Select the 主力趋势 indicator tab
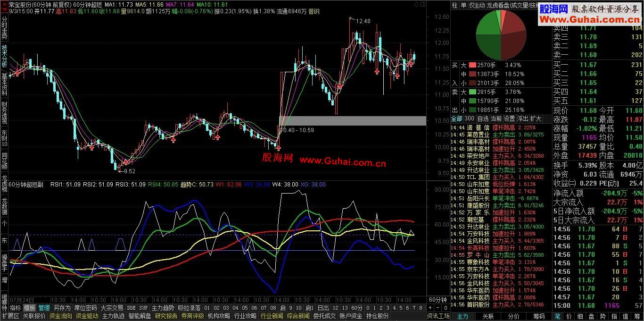The width and height of the screenshot is (644, 321). coord(163,308)
